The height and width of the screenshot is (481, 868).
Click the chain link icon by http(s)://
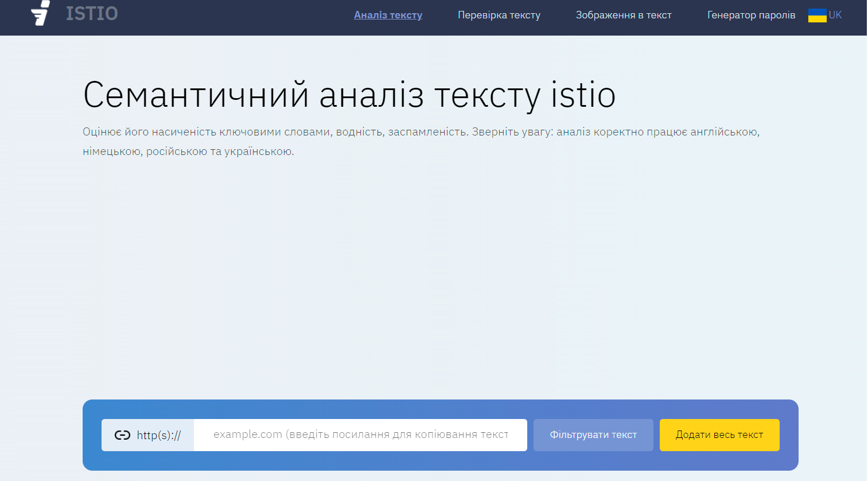pos(122,435)
